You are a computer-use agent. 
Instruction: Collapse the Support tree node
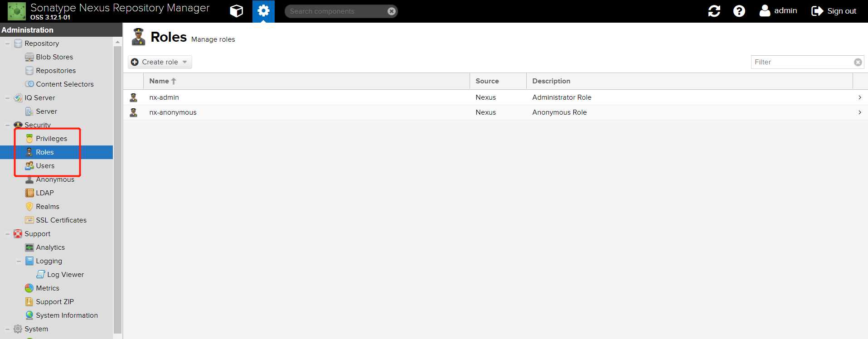click(7, 234)
